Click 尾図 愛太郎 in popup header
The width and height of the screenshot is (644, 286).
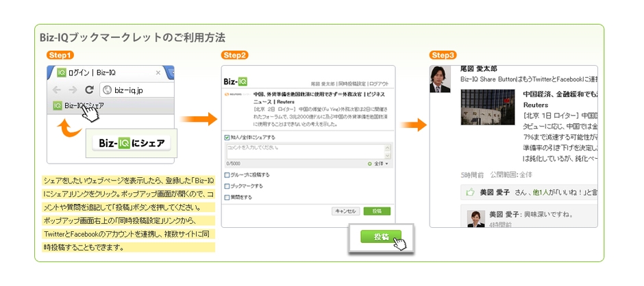coord(323,83)
